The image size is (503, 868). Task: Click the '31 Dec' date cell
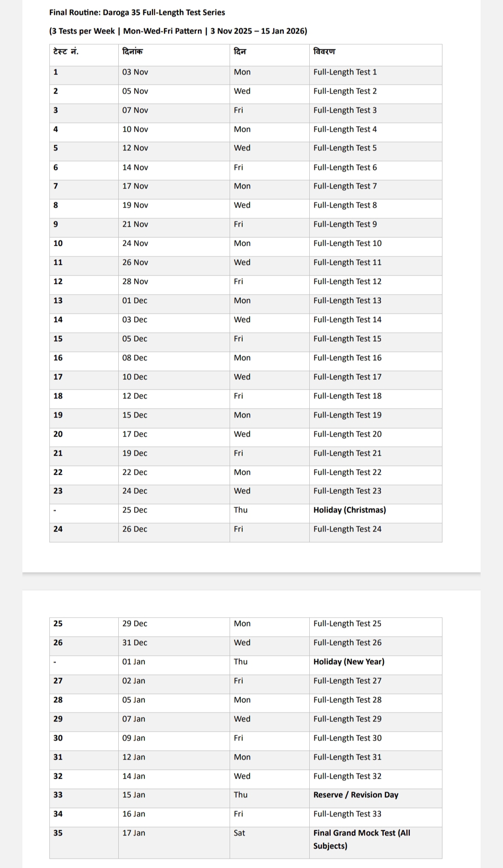click(135, 643)
